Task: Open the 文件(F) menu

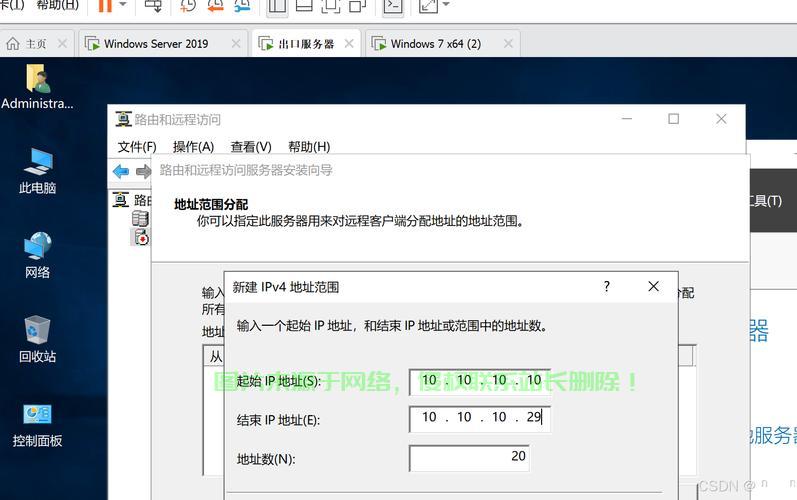Action: (137, 147)
